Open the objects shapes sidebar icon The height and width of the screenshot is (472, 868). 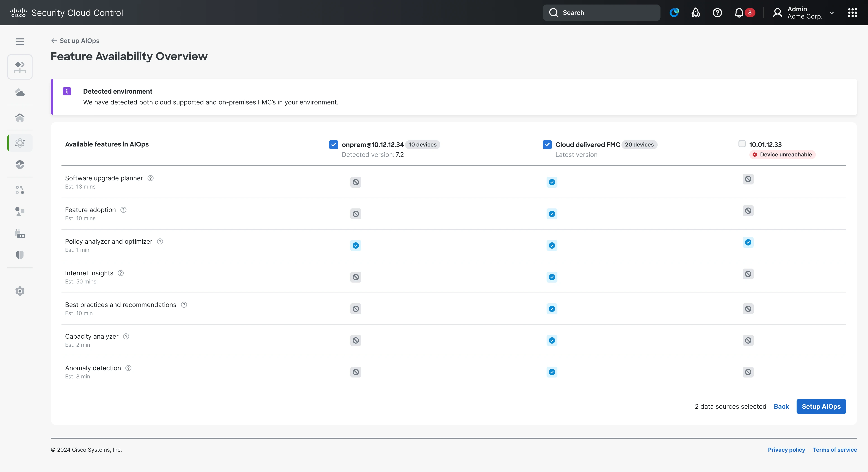point(20,212)
